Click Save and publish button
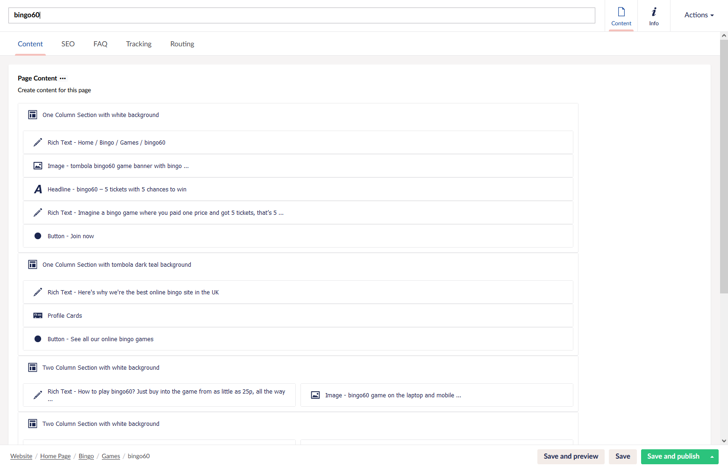Viewport: 728px width, 467px height. click(673, 457)
